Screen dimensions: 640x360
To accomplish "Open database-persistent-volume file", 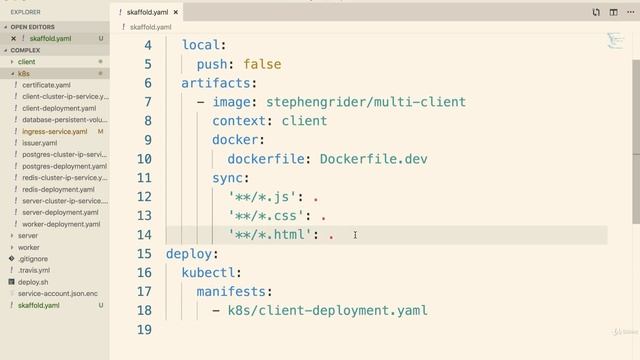I will (x=65, y=120).
